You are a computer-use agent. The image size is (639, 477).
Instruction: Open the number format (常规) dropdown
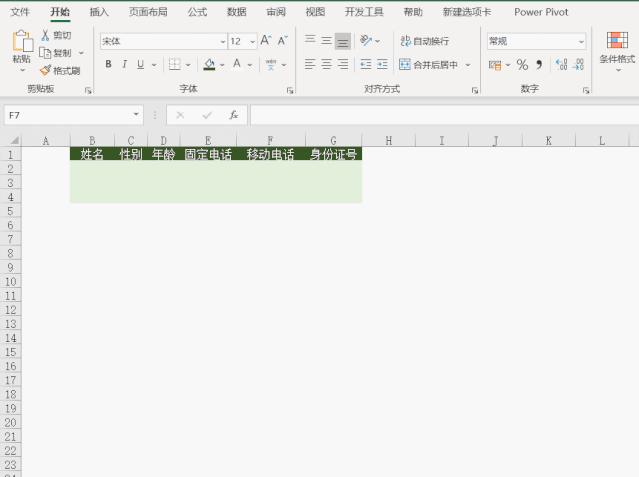581,41
